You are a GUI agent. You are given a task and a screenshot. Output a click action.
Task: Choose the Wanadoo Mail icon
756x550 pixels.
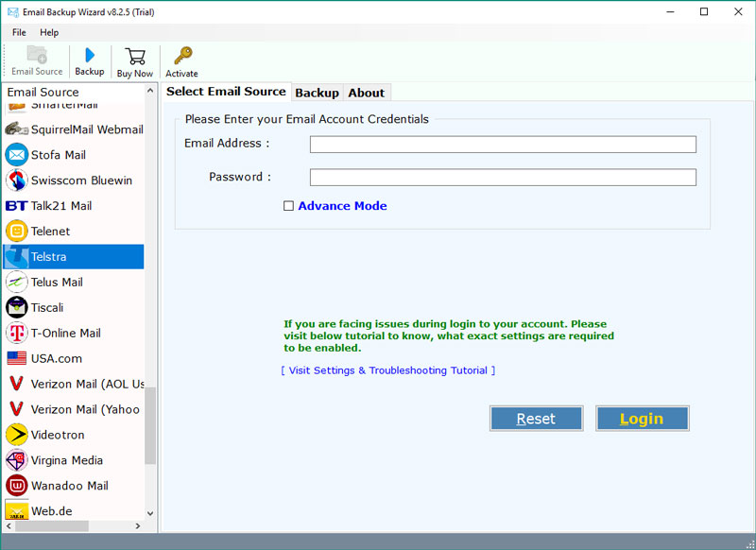[16, 487]
